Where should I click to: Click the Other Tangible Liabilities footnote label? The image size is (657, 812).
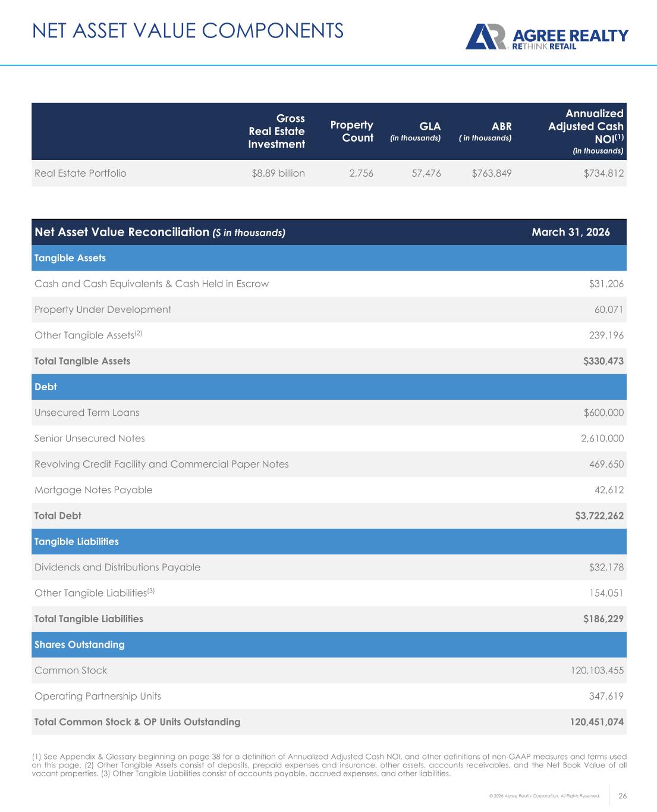95,593
